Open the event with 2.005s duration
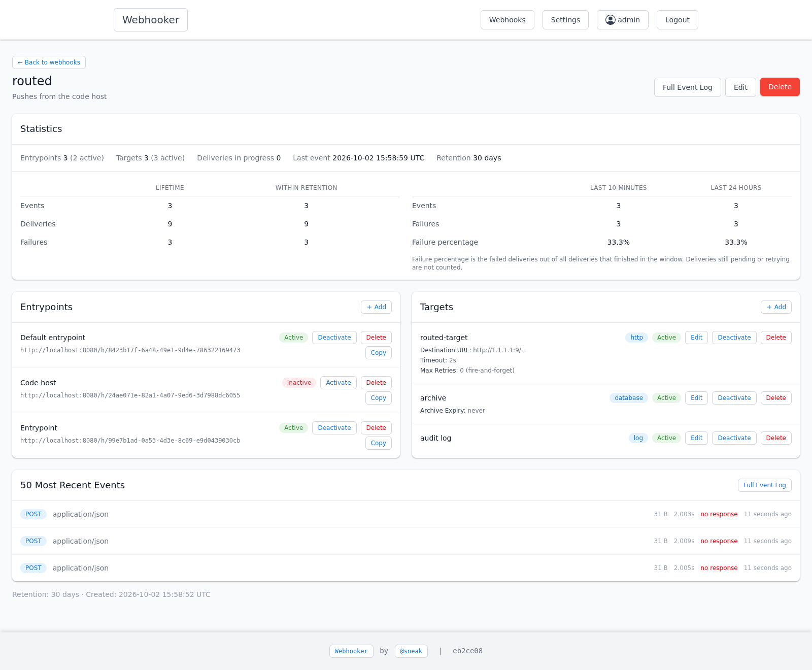The image size is (812, 670). [x=406, y=568]
